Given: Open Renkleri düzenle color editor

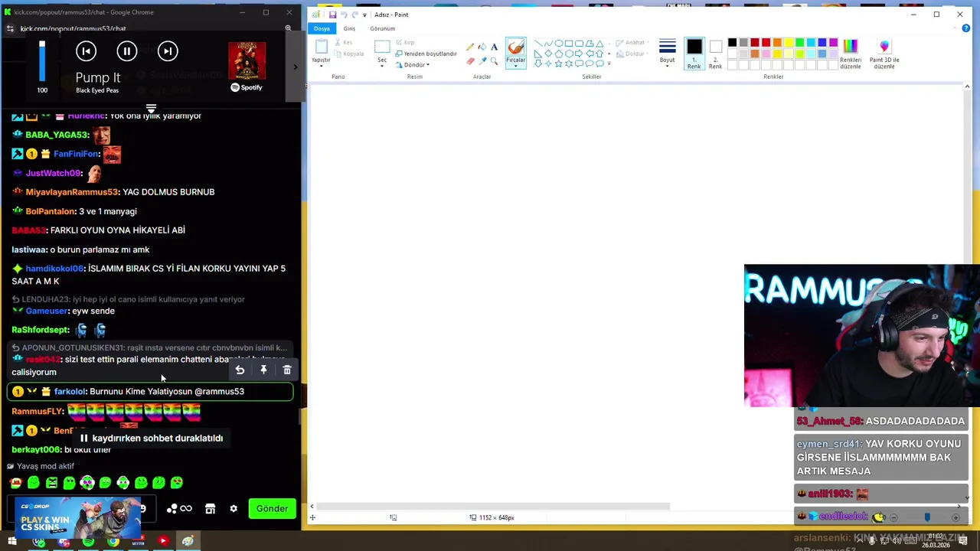Looking at the screenshot, I should [851, 54].
